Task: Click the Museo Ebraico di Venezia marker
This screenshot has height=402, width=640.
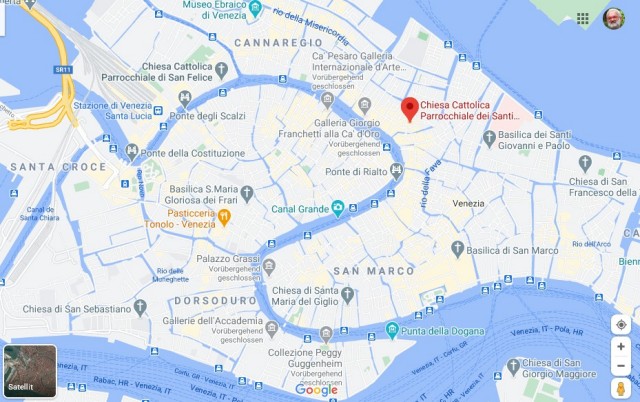Action: click(x=256, y=8)
